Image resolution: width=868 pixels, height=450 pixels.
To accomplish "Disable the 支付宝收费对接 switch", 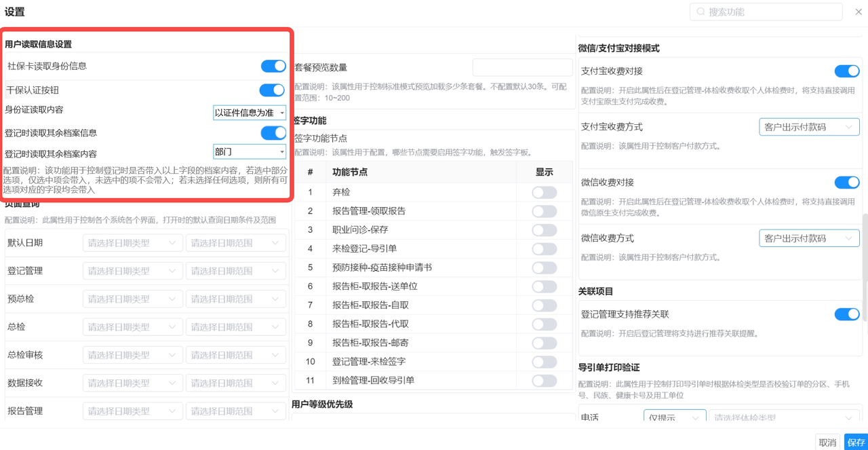I will pos(846,71).
